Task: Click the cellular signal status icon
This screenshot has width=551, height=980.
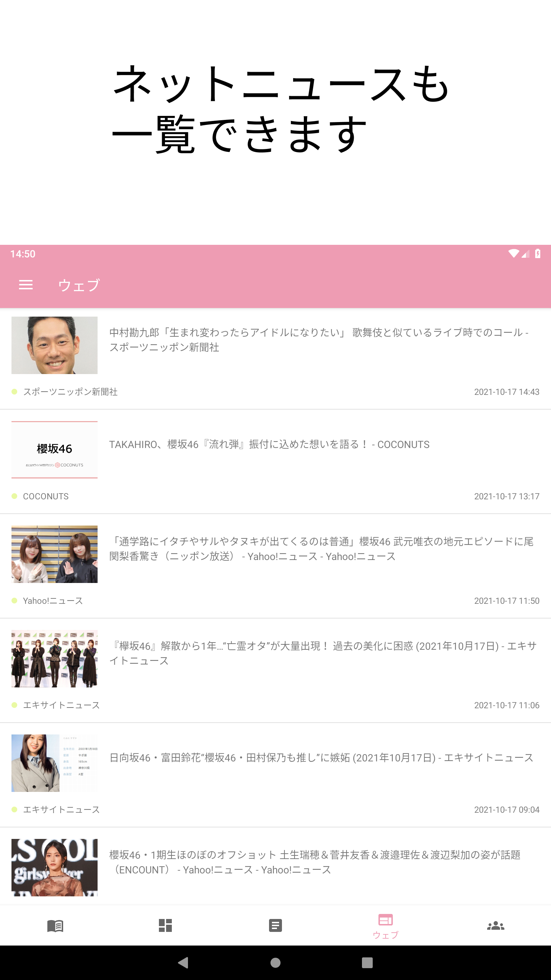Action: pyautogui.click(x=526, y=254)
